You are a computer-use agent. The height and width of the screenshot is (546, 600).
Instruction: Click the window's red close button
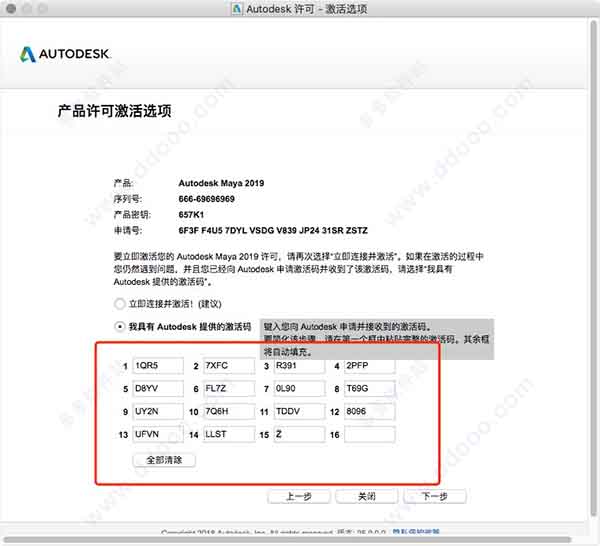pos(11,8)
